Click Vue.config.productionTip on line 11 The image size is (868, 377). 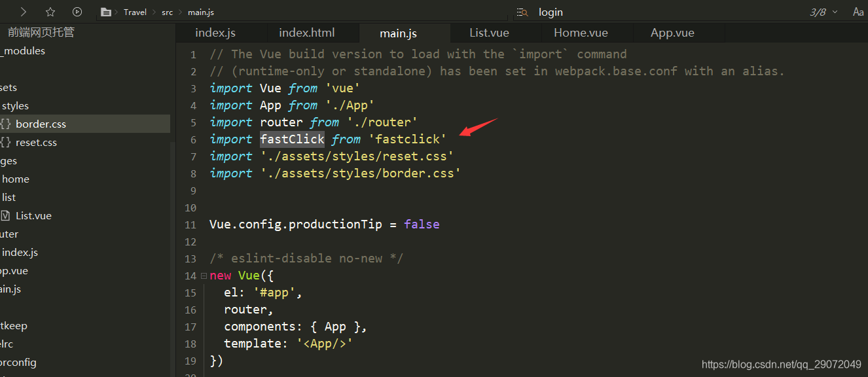pyautogui.click(x=296, y=224)
